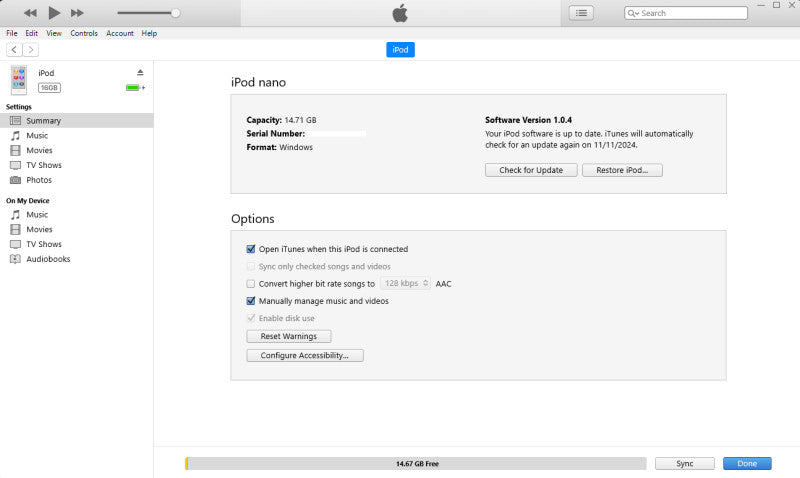This screenshot has width=800, height=478.
Task: Go forward with the right chevron
Action: 31,49
